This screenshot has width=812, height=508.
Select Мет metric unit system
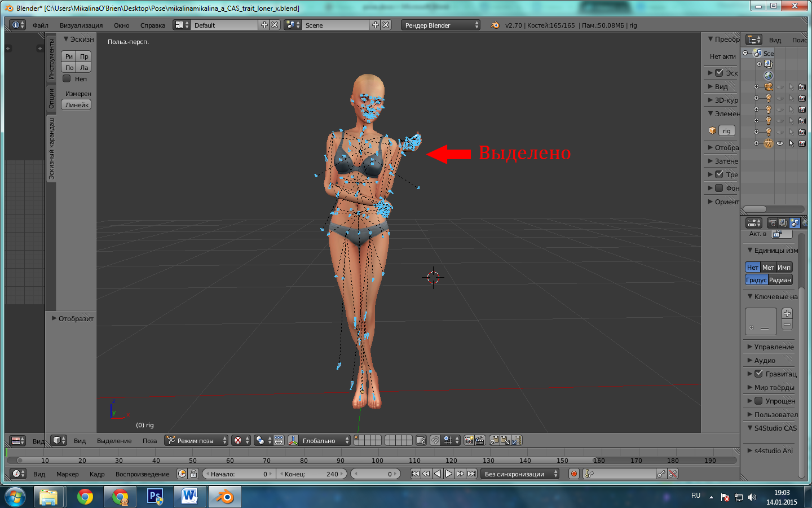[768, 267]
